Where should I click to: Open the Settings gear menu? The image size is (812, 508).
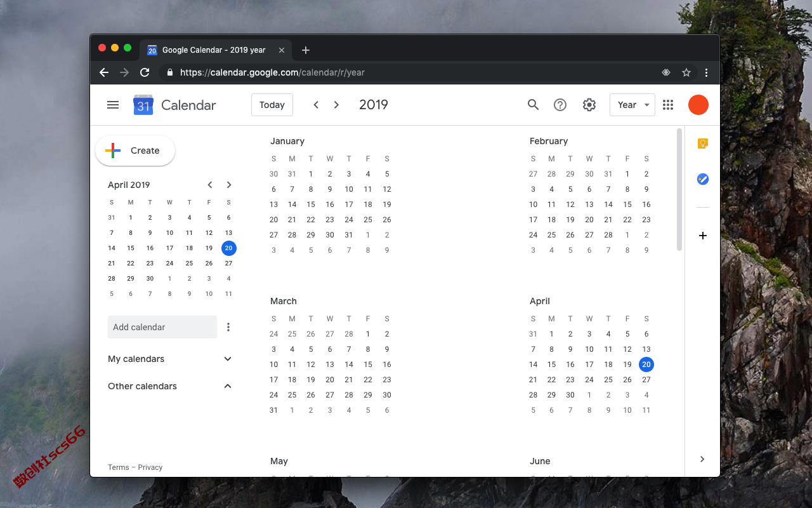[589, 105]
